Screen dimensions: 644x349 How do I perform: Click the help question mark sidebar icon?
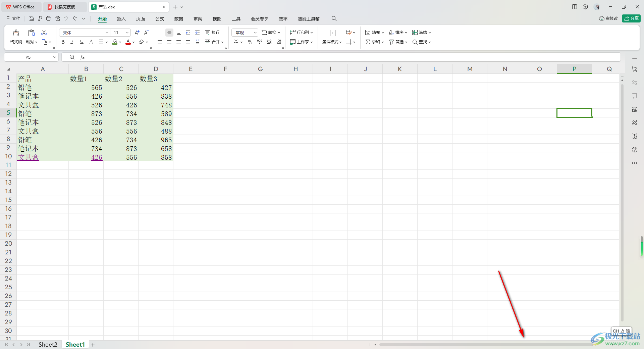tap(635, 150)
